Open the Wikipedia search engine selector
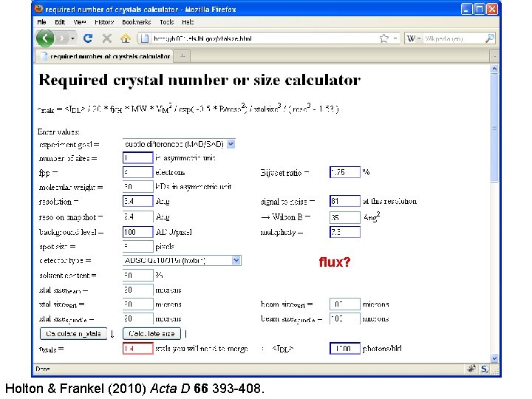Screen dimensions: 532x399 coord(414,38)
